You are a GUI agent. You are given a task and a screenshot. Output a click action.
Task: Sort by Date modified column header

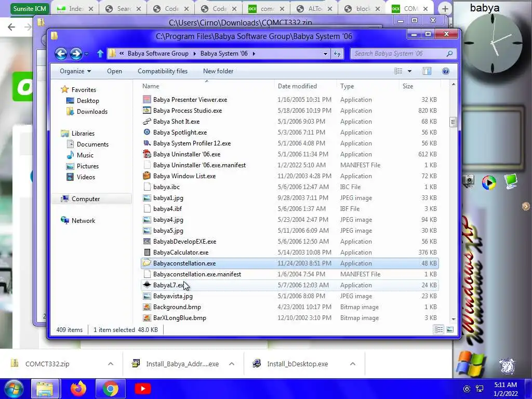pos(297,86)
